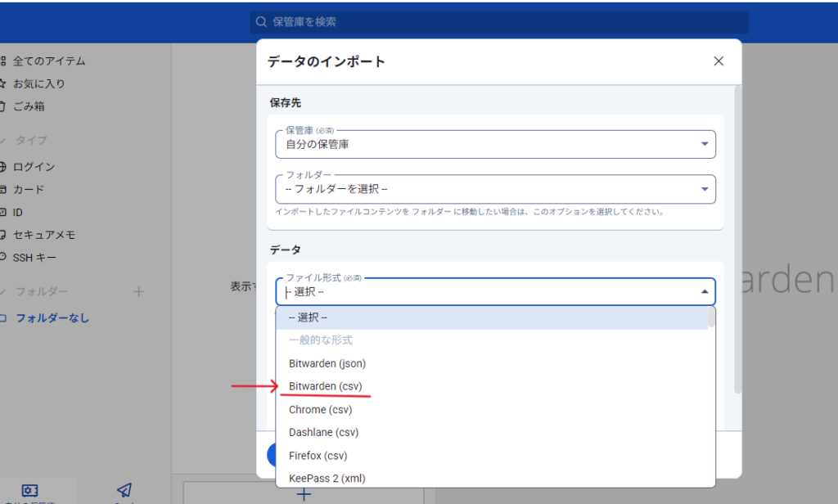
Task: Select the '-- 選択 --' placeholder option
Action: [x=492, y=317]
